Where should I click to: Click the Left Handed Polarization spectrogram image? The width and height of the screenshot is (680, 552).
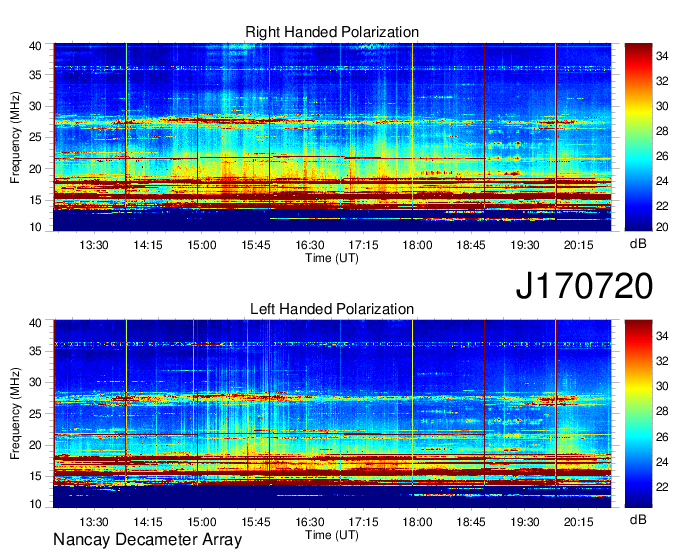[332, 414]
